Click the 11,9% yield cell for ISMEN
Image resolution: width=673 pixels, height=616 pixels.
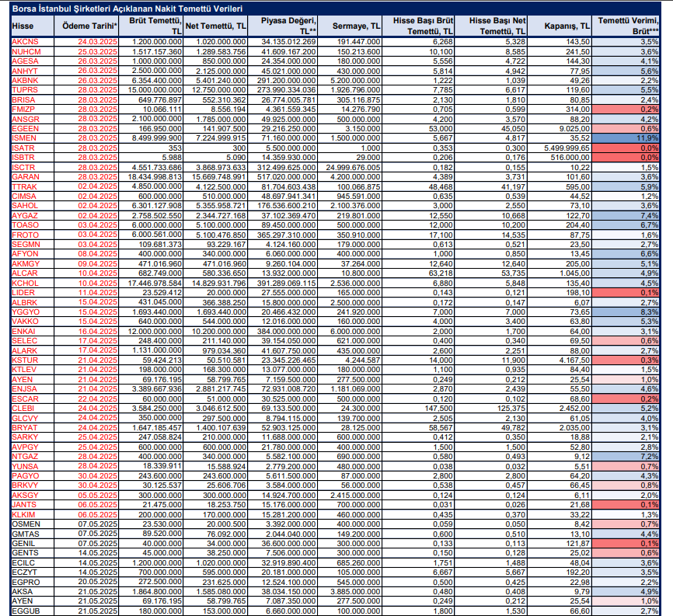626,138
